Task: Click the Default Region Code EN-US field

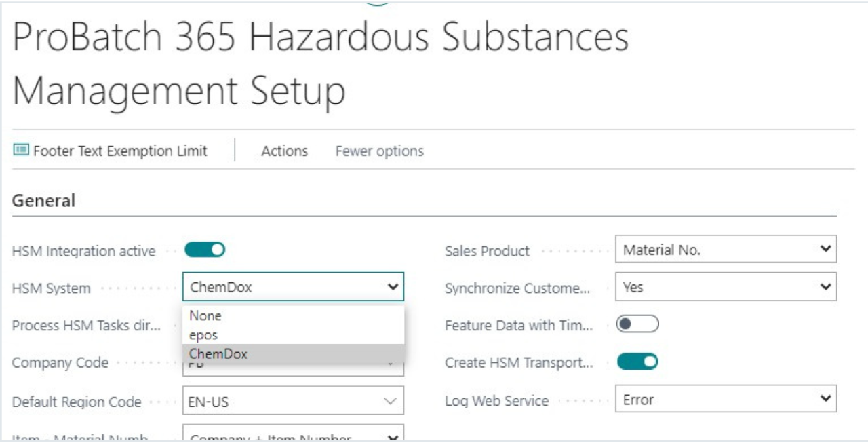Action: (x=278, y=401)
